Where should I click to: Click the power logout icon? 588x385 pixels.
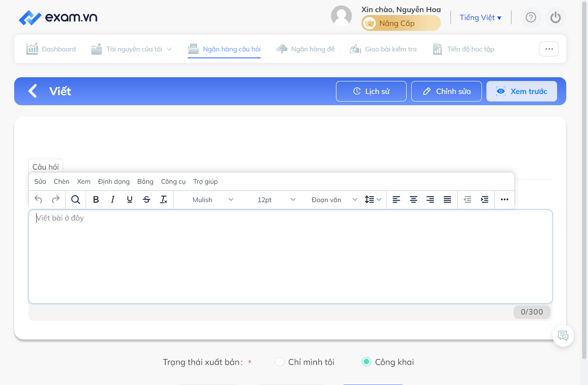coord(556,18)
